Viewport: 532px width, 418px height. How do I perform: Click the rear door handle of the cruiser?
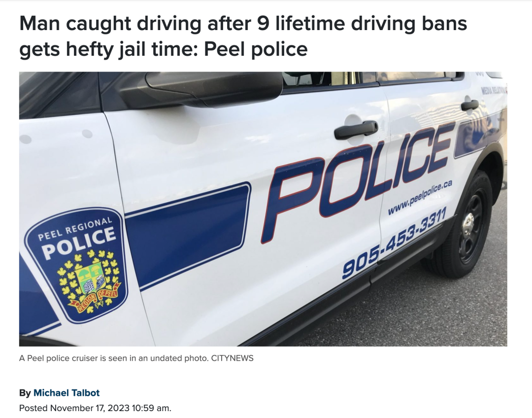(x=469, y=105)
